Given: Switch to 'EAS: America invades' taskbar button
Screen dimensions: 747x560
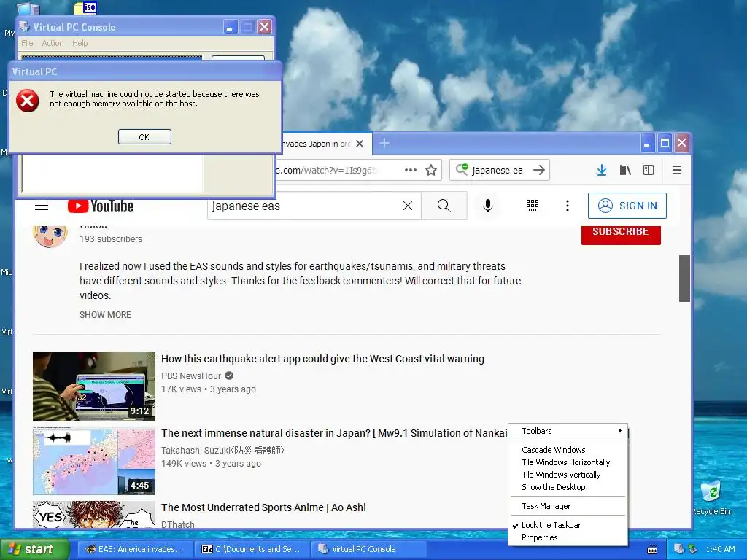Looking at the screenshot, I should pos(134,549).
